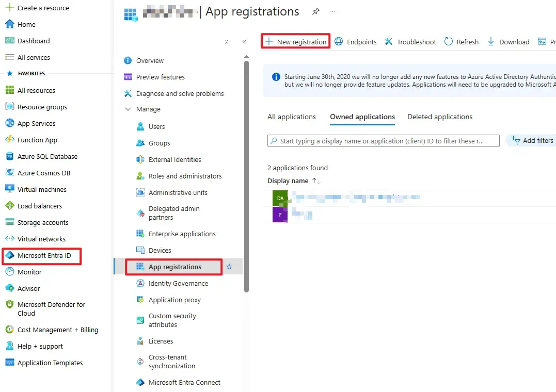556x392 pixels.
Task: Click the resource menu vertical scrollbar
Action: click(246, 176)
